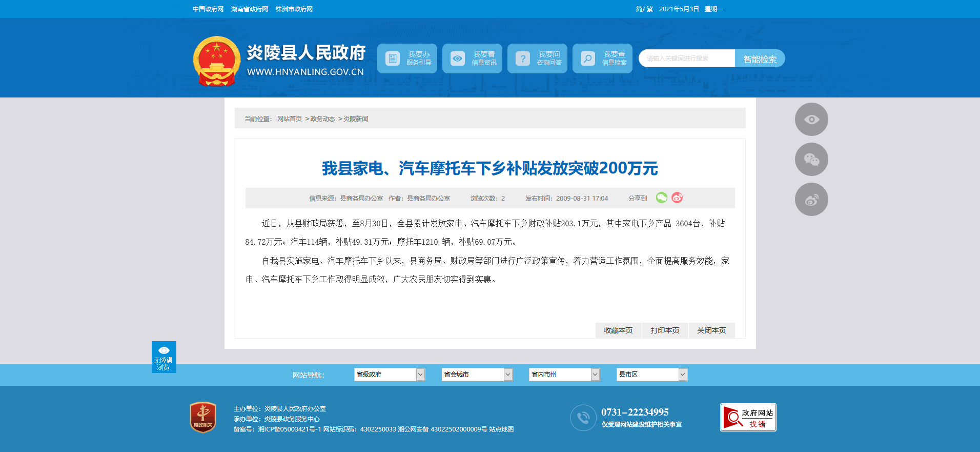Share article via red Weibo icon

[677, 198]
